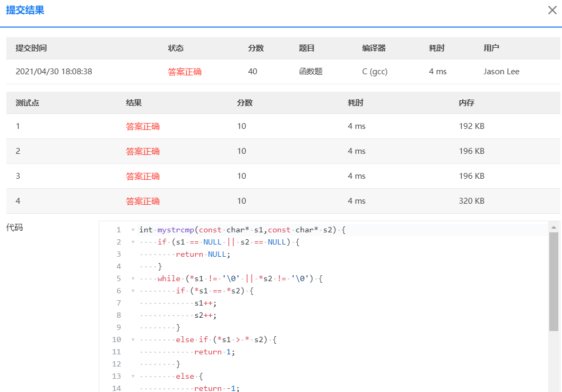Click line number 14 in the gutter
The image size is (562, 392).
(x=116, y=388)
